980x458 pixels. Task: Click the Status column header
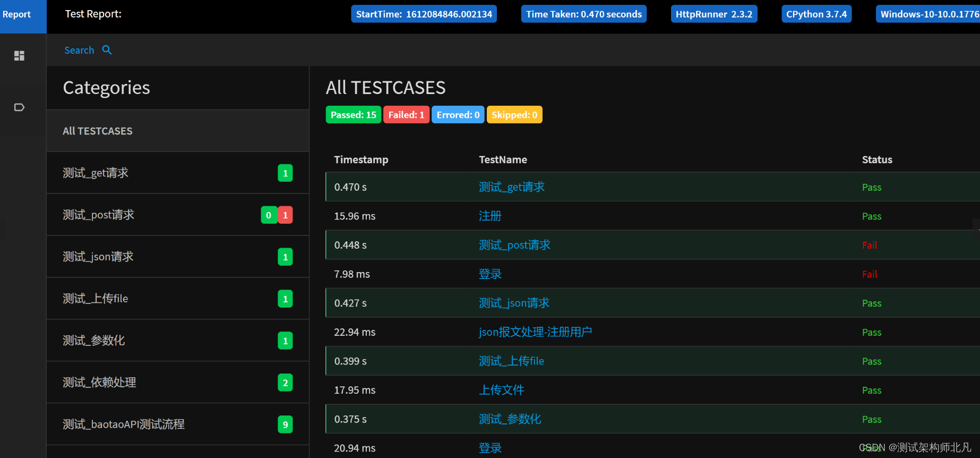(877, 160)
